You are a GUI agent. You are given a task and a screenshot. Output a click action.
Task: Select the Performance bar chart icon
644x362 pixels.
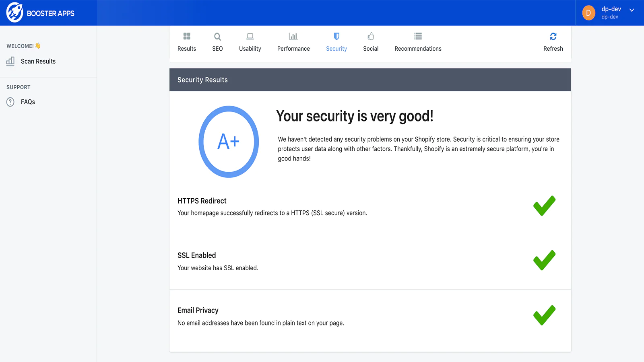click(293, 37)
